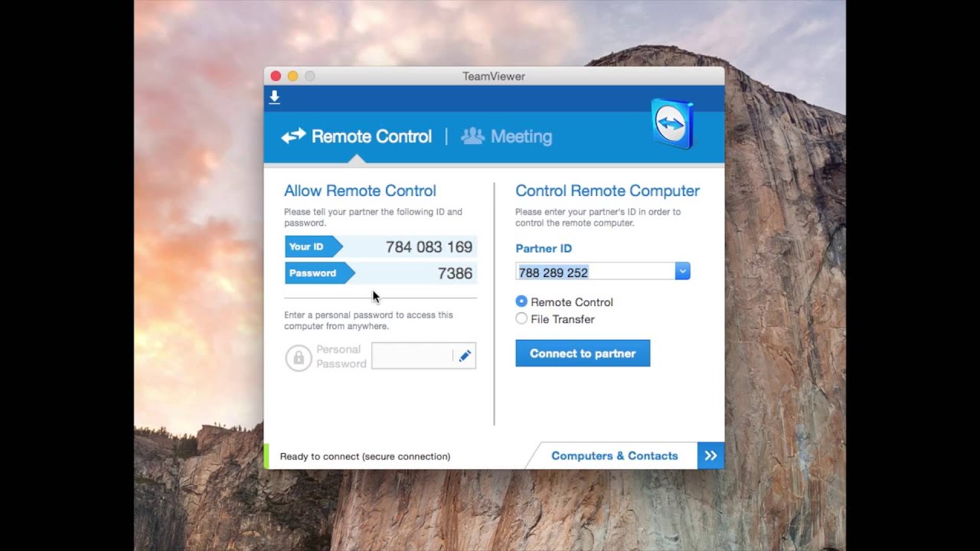980x551 pixels.
Task: Click Your ID value 784 083 169
Action: pos(429,247)
